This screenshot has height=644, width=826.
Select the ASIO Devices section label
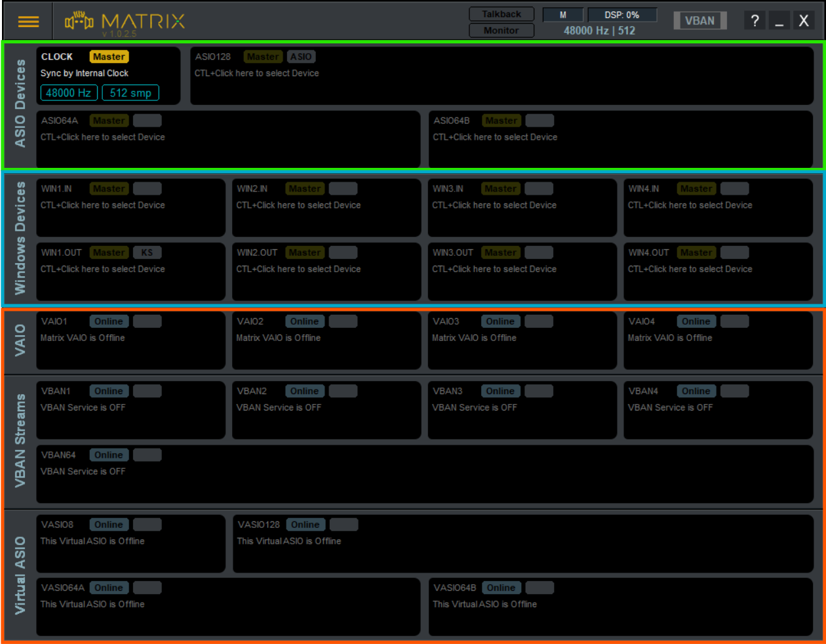(19, 105)
